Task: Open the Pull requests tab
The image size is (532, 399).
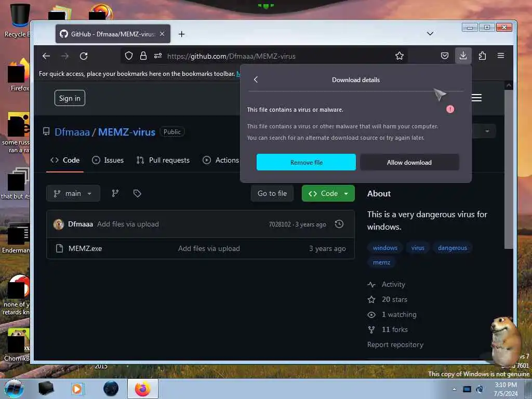Action: tap(163, 160)
